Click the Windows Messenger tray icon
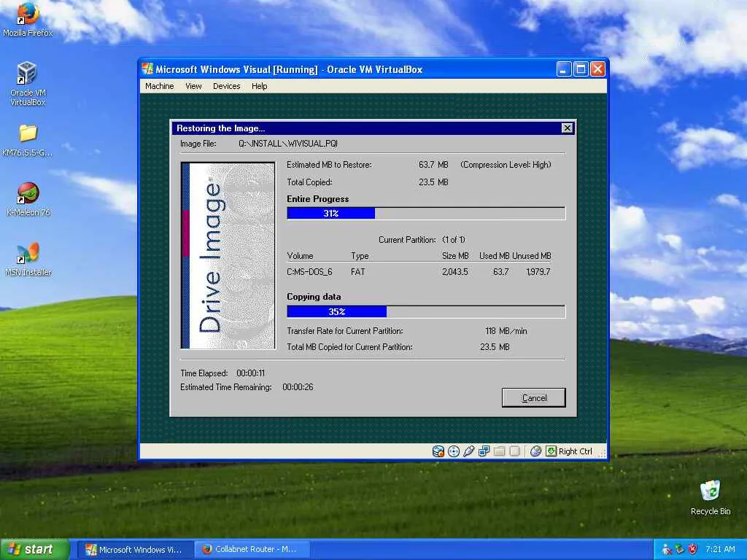Image resolution: width=747 pixels, height=560 pixels. [667, 549]
